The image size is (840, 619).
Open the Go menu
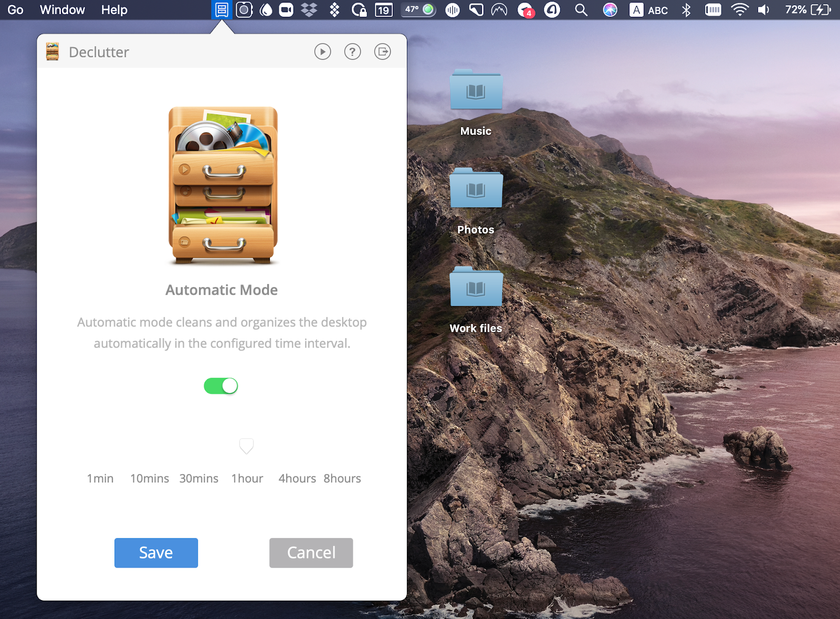tap(14, 9)
